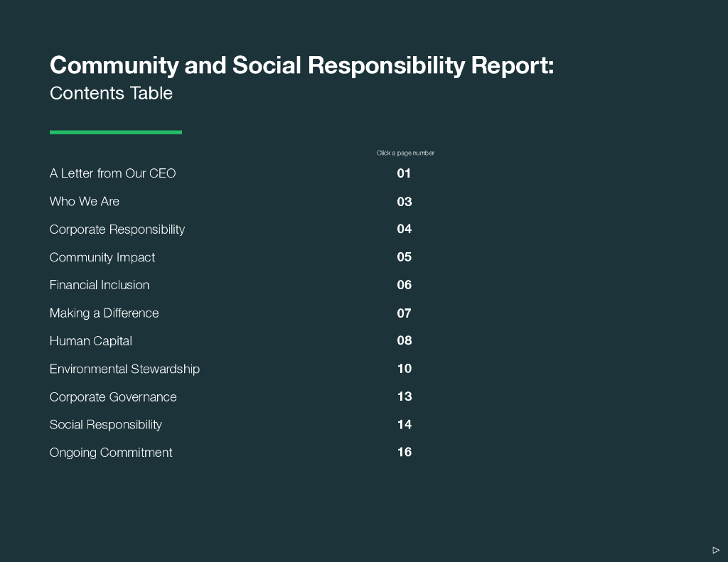Select page number 16 for Ongoing Commitment

[404, 452]
